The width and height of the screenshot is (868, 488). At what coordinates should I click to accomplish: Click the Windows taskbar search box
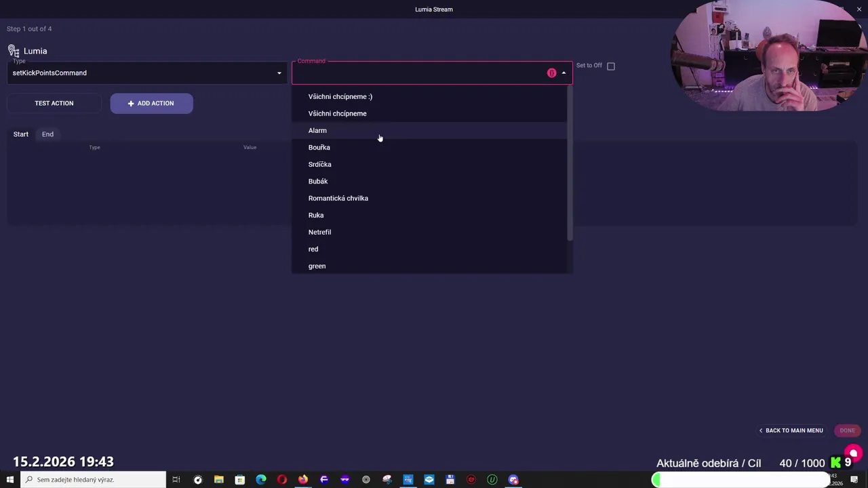click(93, 480)
